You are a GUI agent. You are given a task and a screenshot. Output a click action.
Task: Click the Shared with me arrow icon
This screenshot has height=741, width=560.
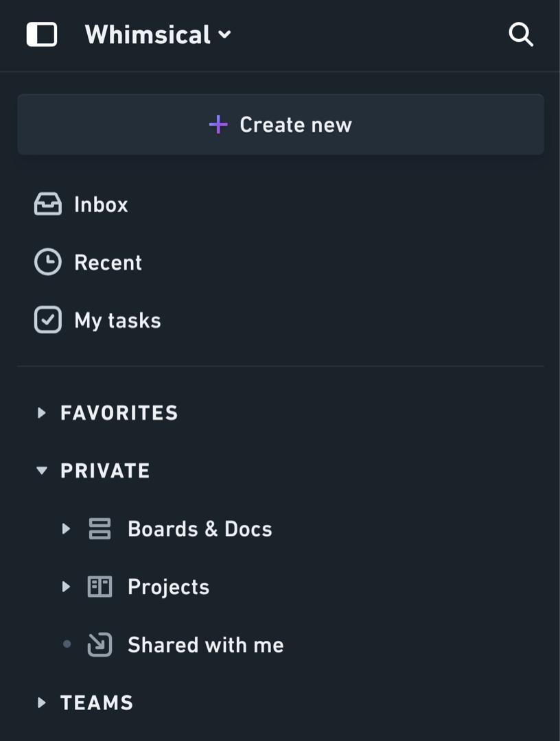[100, 644]
